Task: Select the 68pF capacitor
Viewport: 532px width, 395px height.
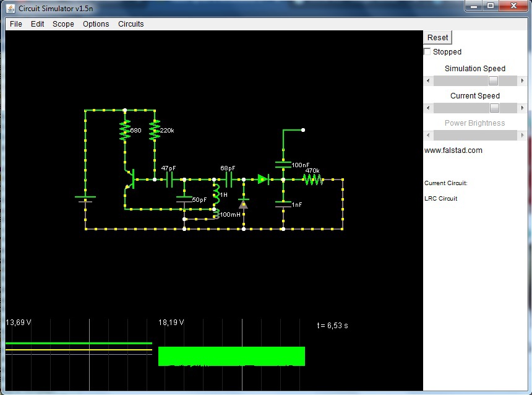Action: coord(229,180)
